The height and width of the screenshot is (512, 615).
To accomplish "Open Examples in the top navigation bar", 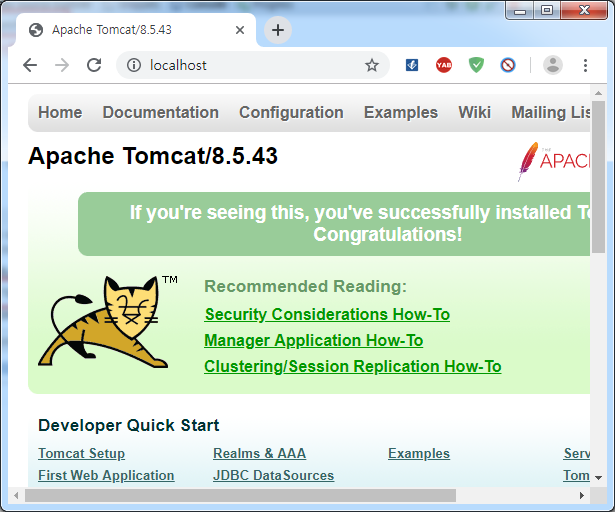I will 400,113.
